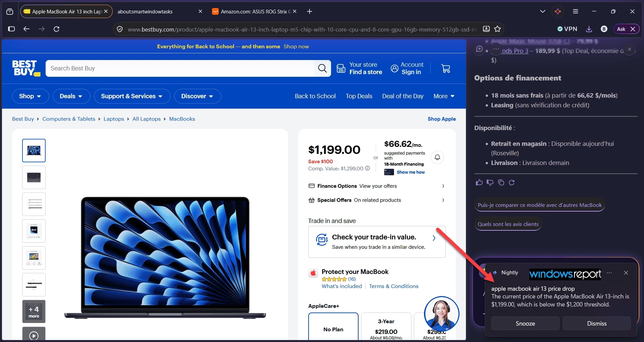
Task: Select the No Plan AppleCare option
Action: 333,326
